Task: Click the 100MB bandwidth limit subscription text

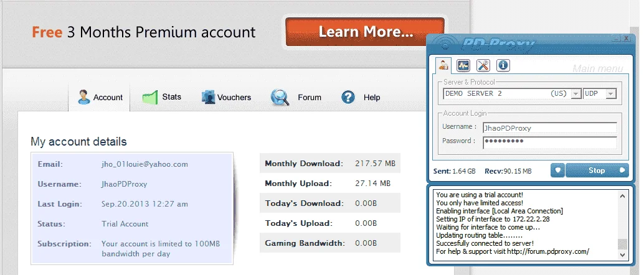Action: click(161, 249)
